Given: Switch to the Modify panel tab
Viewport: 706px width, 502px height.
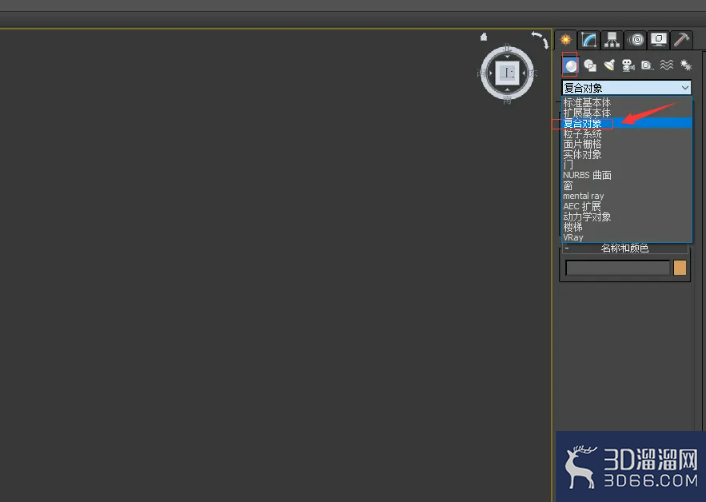Looking at the screenshot, I should tap(588, 40).
